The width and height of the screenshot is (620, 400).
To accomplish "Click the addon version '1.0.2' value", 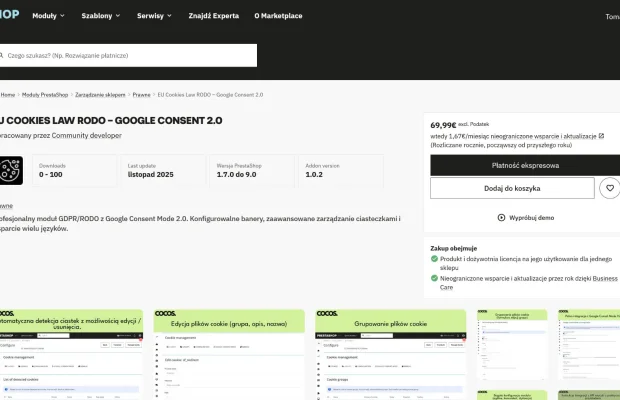I will click(314, 175).
